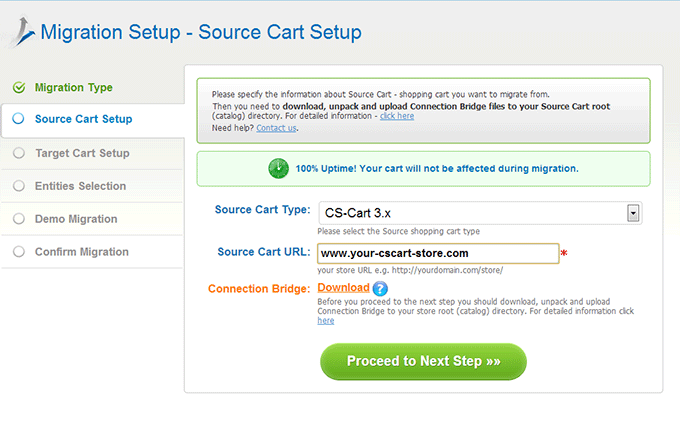This screenshot has height=424, width=680.
Task: Click the green clock uptime icon
Action: click(278, 169)
